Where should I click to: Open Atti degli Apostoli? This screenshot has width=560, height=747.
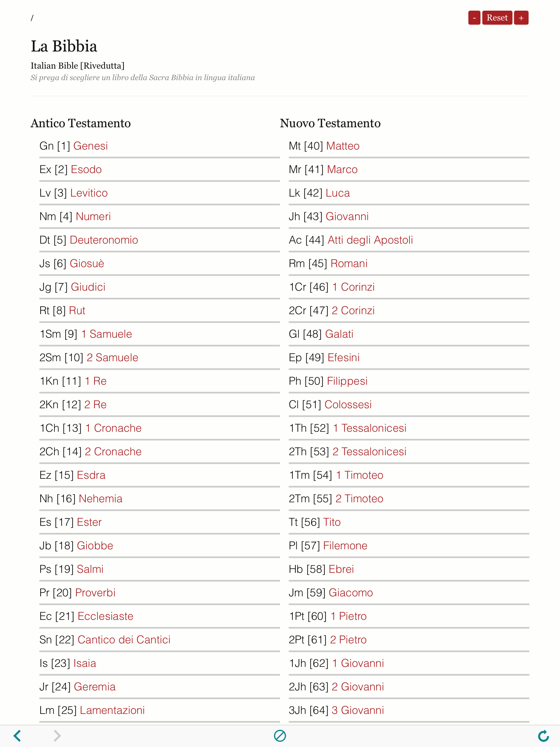370,240
